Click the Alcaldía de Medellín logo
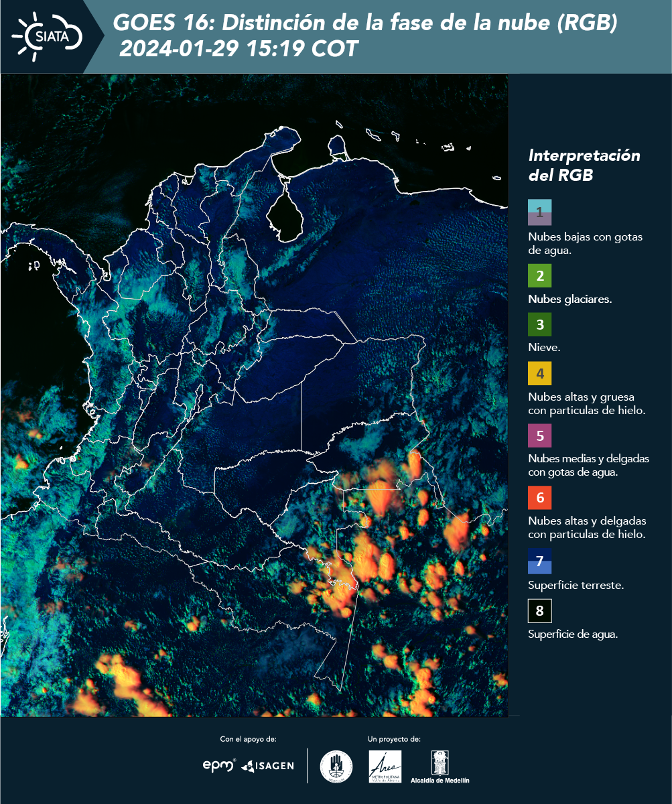 point(440,766)
